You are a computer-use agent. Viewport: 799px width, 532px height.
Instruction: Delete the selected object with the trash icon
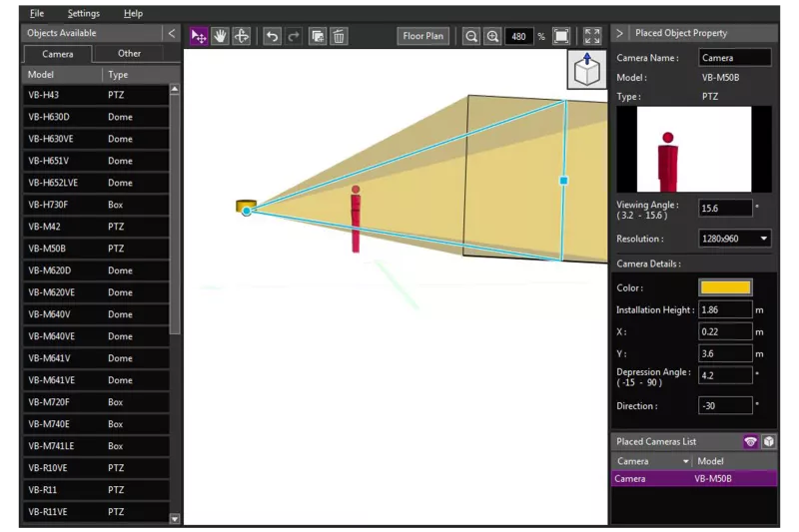click(339, 36)
